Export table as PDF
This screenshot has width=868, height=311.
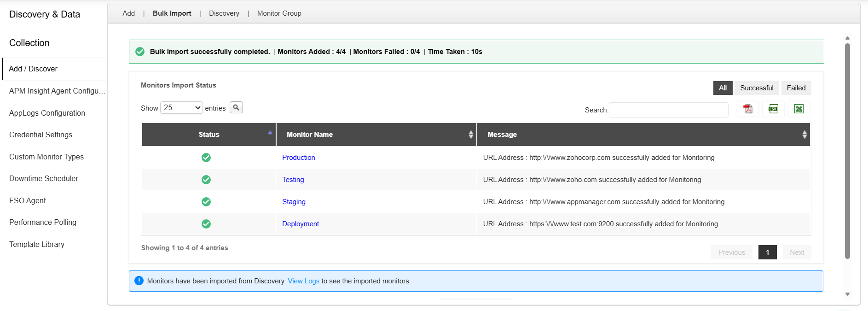coord(748,109)
